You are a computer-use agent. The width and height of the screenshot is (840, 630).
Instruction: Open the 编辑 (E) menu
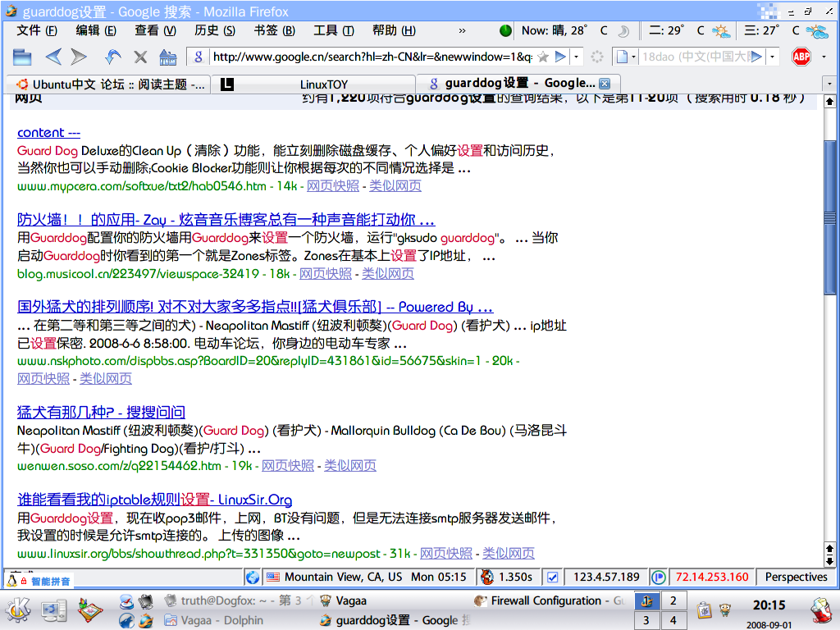click(96, 30)
